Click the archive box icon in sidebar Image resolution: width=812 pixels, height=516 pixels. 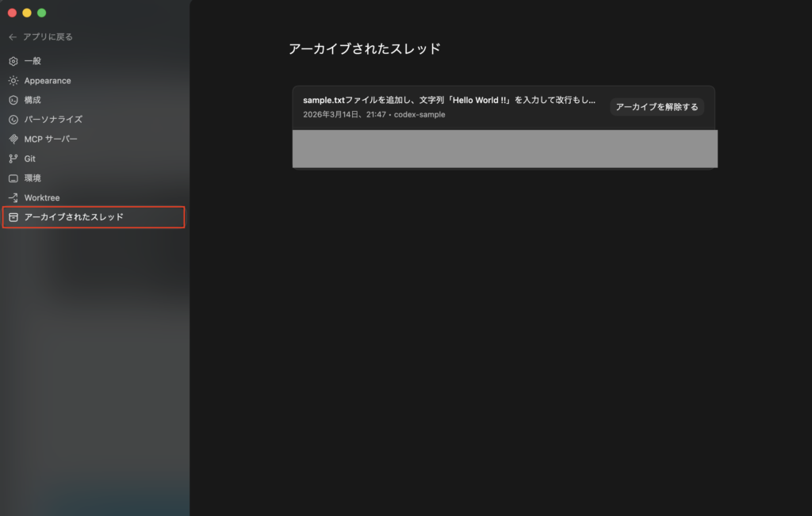click(x=13, y=217)
